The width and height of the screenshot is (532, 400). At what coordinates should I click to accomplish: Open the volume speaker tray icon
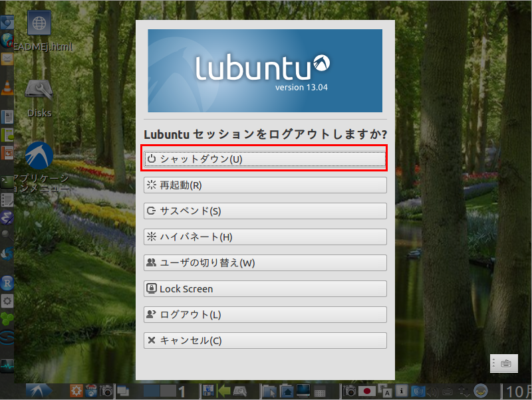pyautogui.click(x=433, y=392)
